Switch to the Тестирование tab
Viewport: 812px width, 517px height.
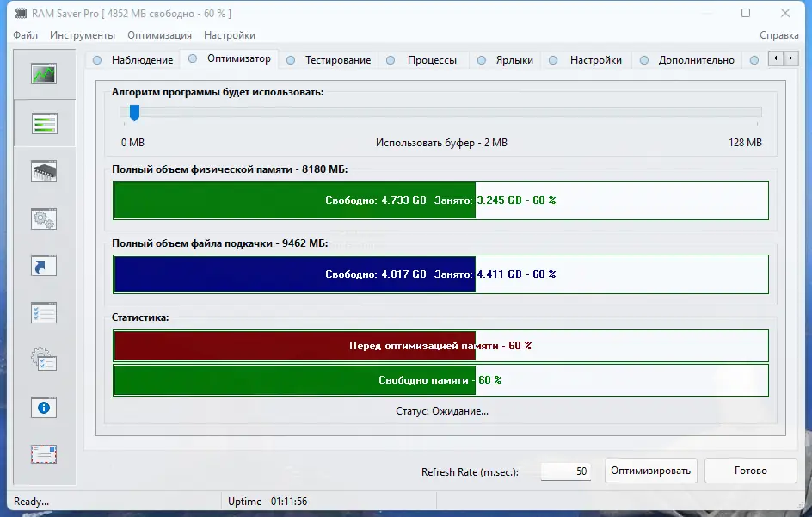point(340,59)
